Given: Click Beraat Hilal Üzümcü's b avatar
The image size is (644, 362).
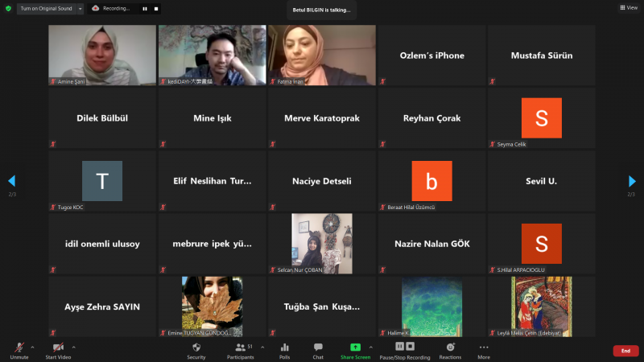Looking at the screenshot, I should click(x=431, y=181).
